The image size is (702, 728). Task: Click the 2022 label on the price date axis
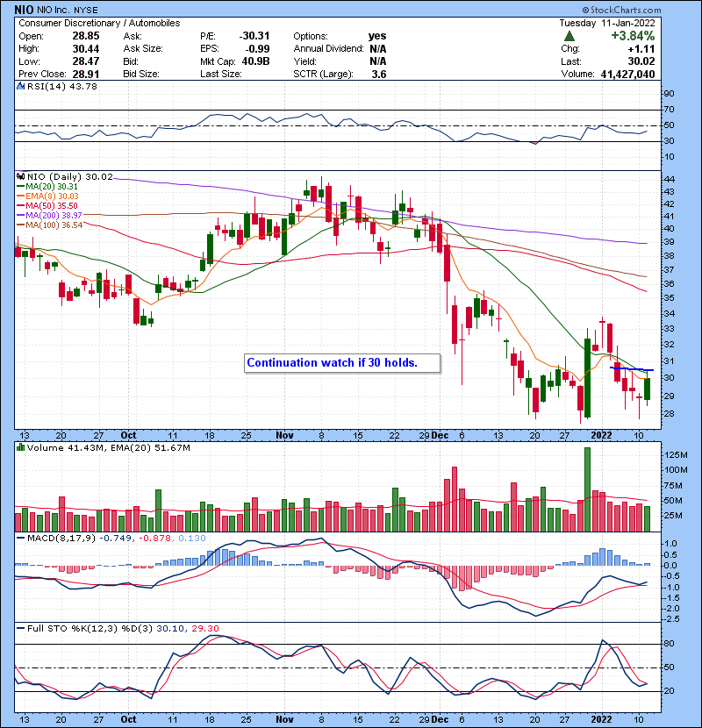[601, 435]
